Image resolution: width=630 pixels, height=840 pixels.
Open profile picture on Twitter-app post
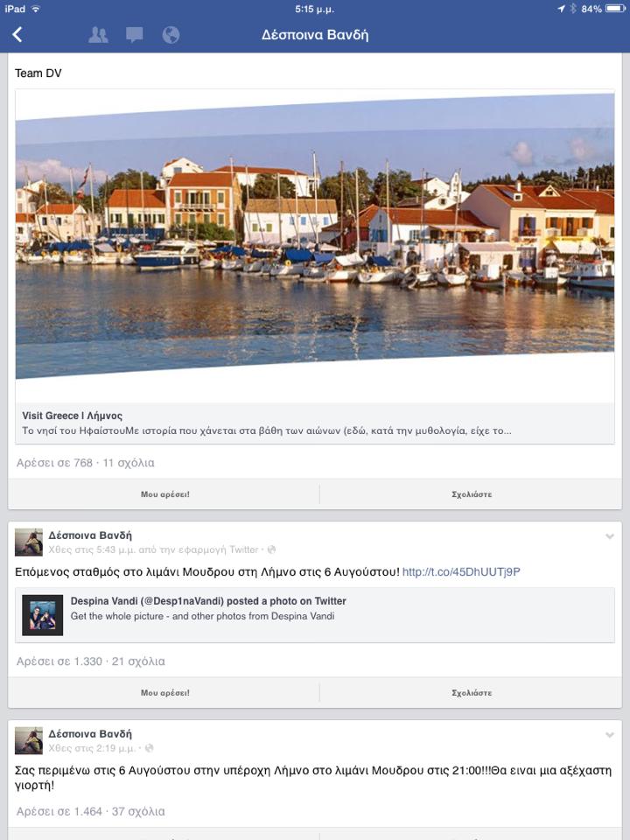tap(28, 542)
